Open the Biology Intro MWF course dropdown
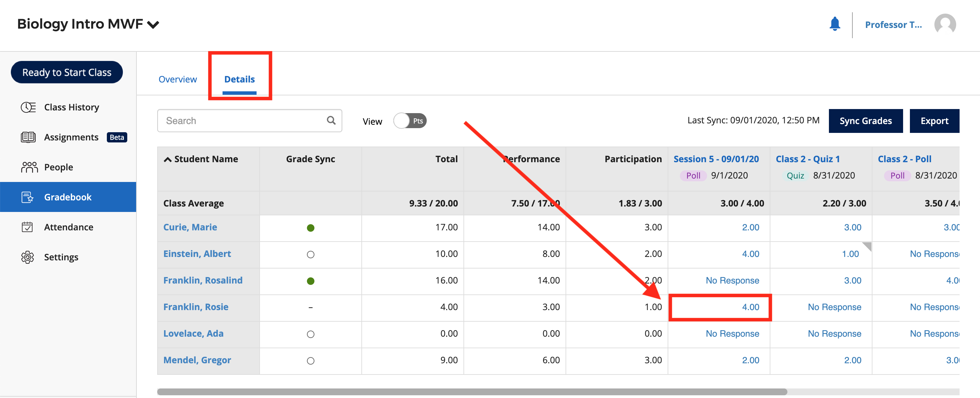The width and height of the screenshot is (980, 398). [x=154, y=24]
